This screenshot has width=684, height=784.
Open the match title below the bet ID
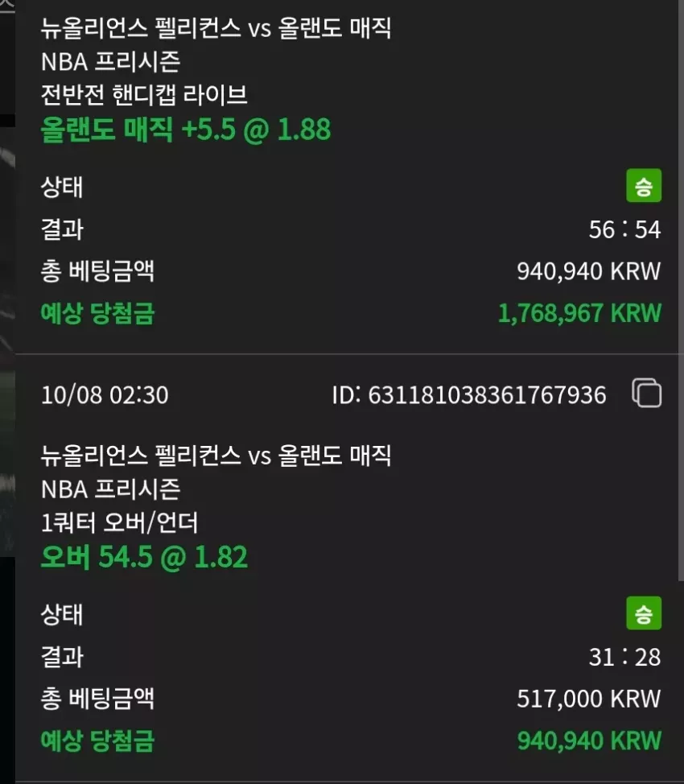pyautogui.click(x=216, y=455)
